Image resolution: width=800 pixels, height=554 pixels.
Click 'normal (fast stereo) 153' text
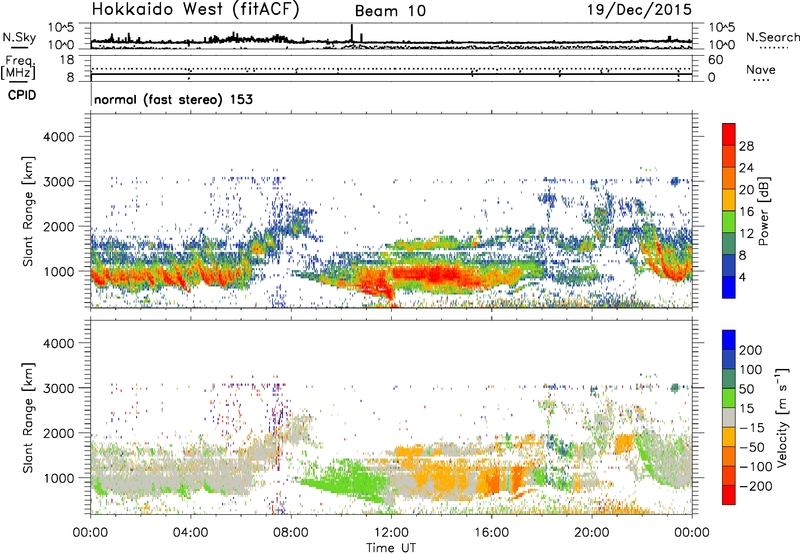pos(173,99)
